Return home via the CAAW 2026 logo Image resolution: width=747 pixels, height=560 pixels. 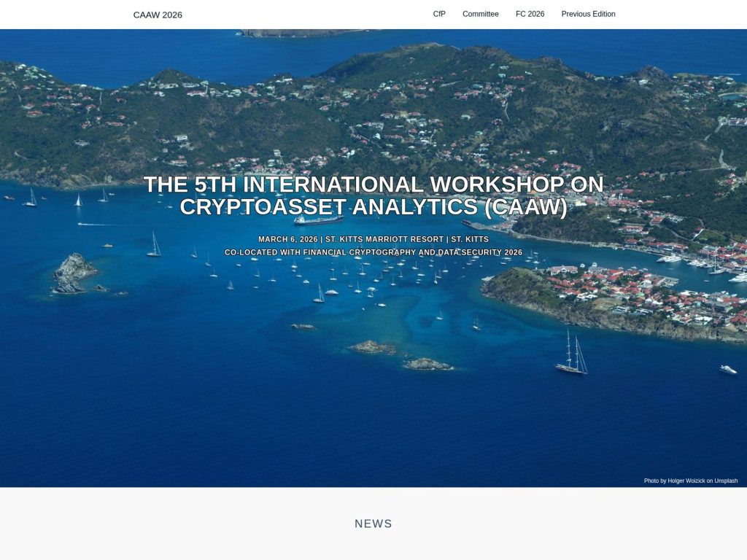(x=158, y=14)
